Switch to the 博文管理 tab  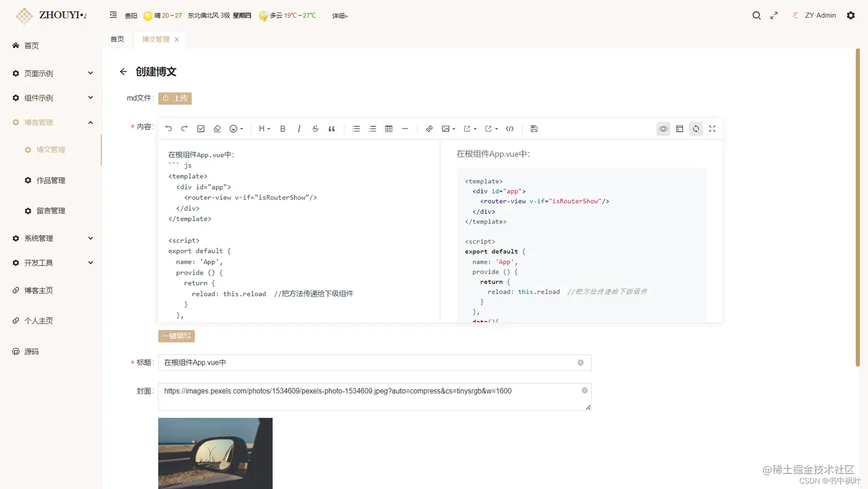(x=156, y=39)
